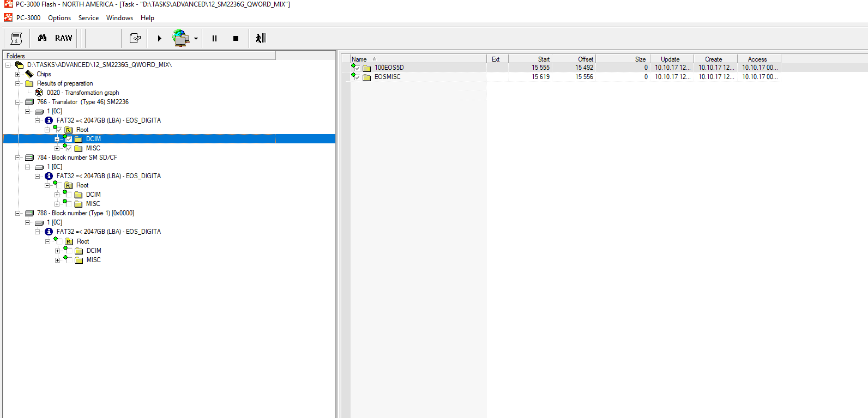The image size is (868, 418).
Task: Sort file list by Name column
Action: pos(418,59)
